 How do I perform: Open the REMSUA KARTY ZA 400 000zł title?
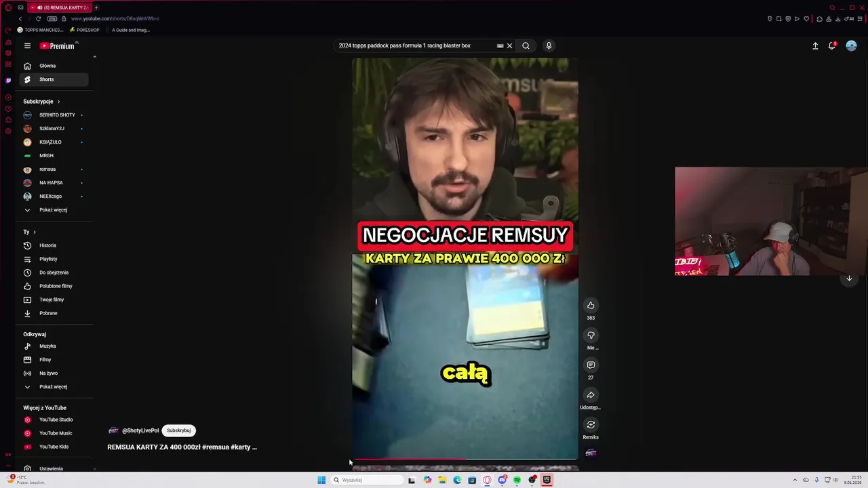(x=182, y=447)
